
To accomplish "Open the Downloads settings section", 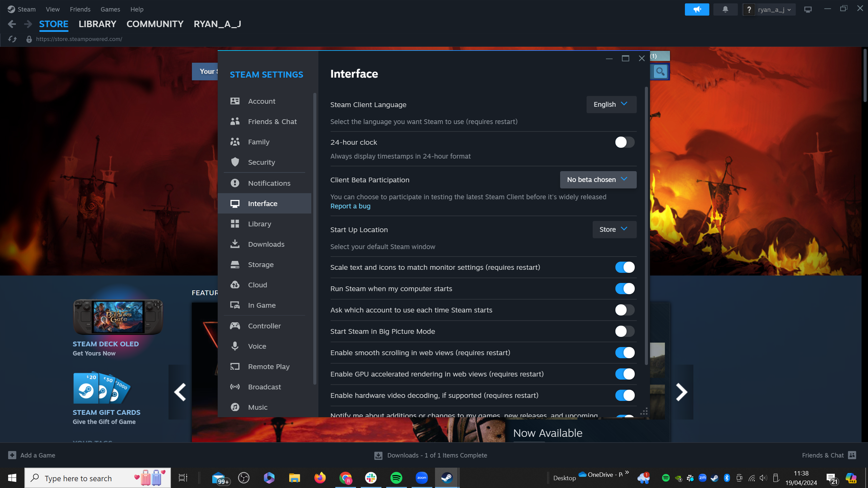I will pos(264,244).
